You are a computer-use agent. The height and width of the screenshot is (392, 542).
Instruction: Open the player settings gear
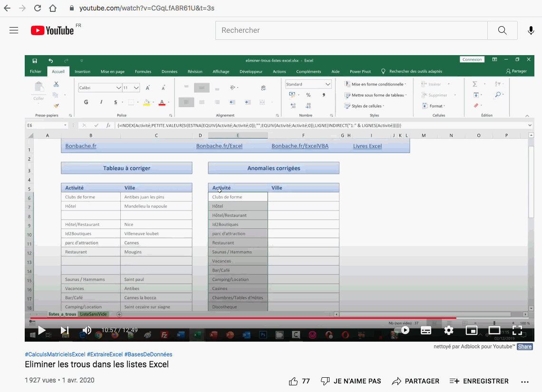click(x=448, y=330)
